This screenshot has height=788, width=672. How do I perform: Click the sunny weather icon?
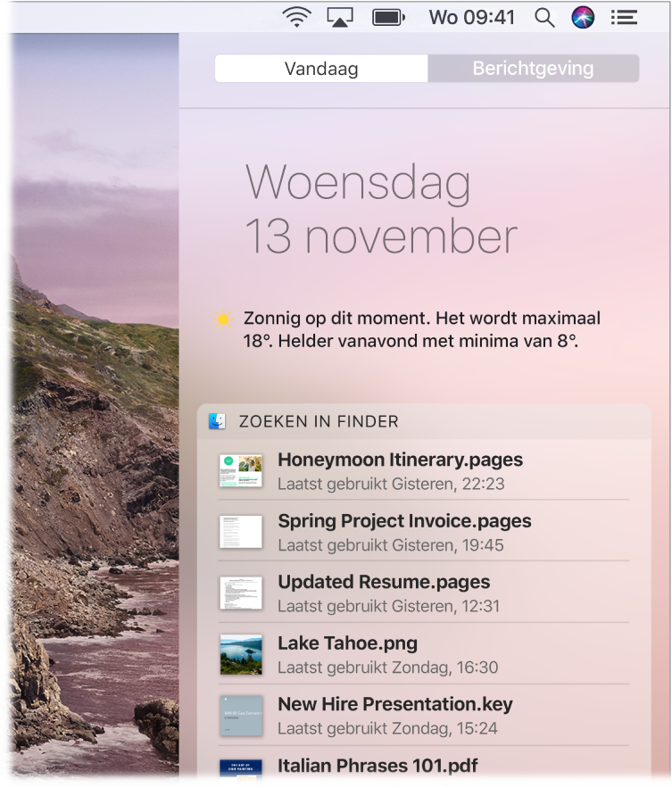click(x=223, y=319)
